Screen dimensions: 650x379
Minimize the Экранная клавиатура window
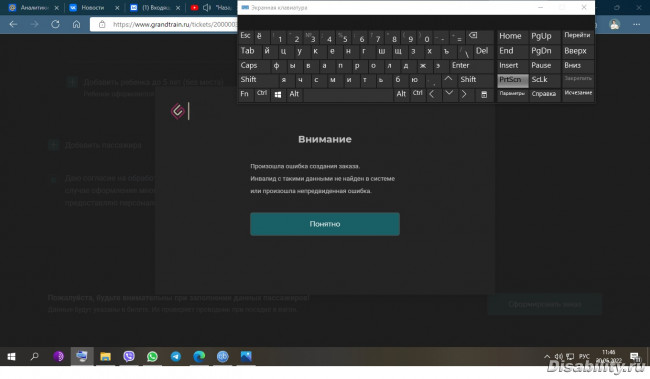coord(540,7)
